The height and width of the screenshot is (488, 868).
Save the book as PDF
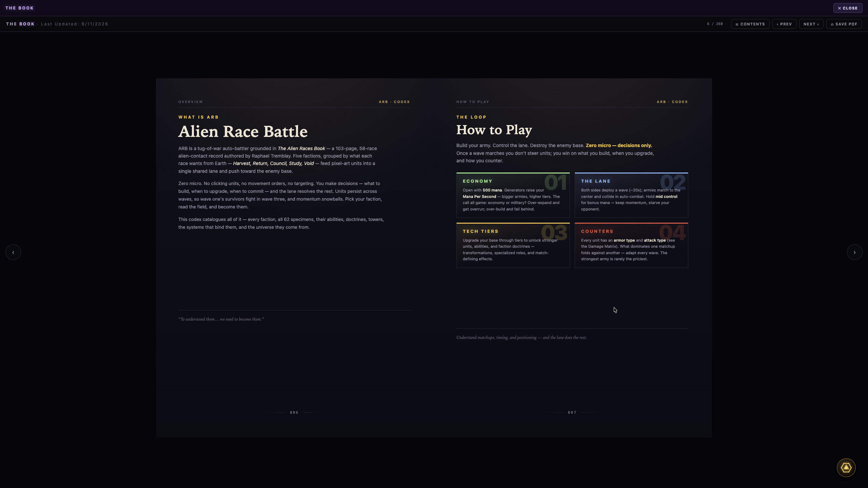[844, 24]
